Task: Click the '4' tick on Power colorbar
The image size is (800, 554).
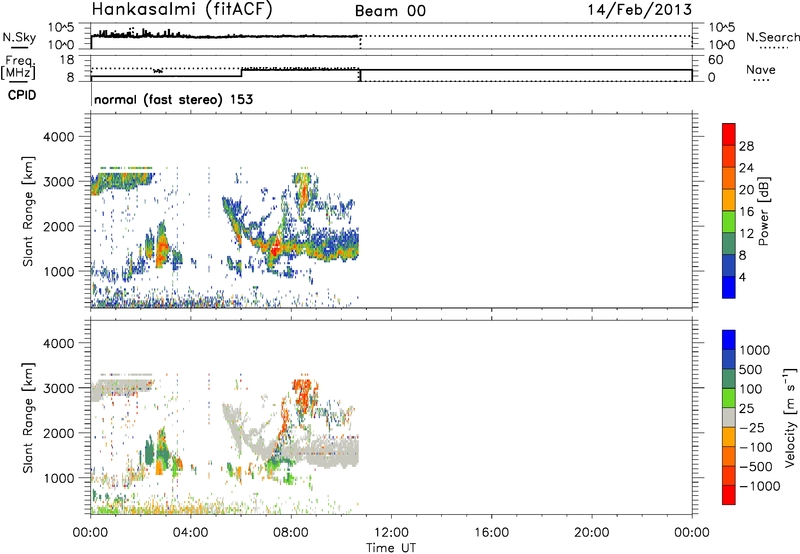Action: pos(742,277)
